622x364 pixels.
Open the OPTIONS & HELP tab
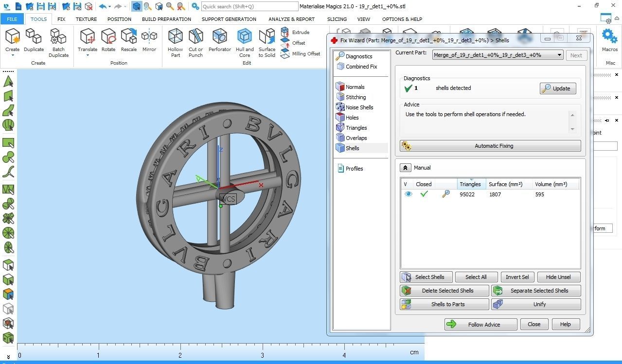tap(402, 19)
